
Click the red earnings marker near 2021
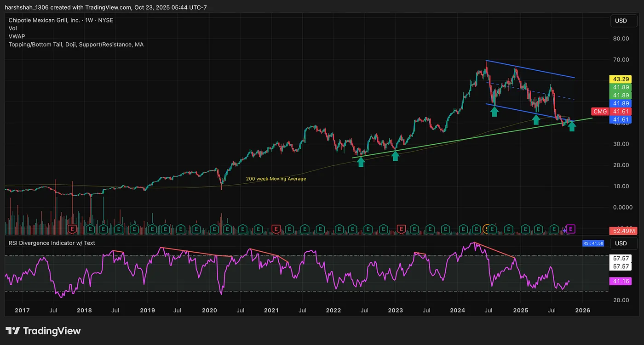(276, 228)
